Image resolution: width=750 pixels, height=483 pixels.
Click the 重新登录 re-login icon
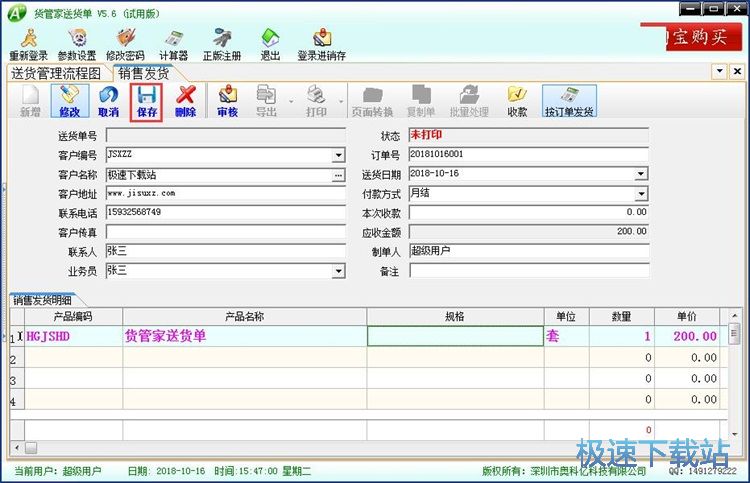coord(29,44)
